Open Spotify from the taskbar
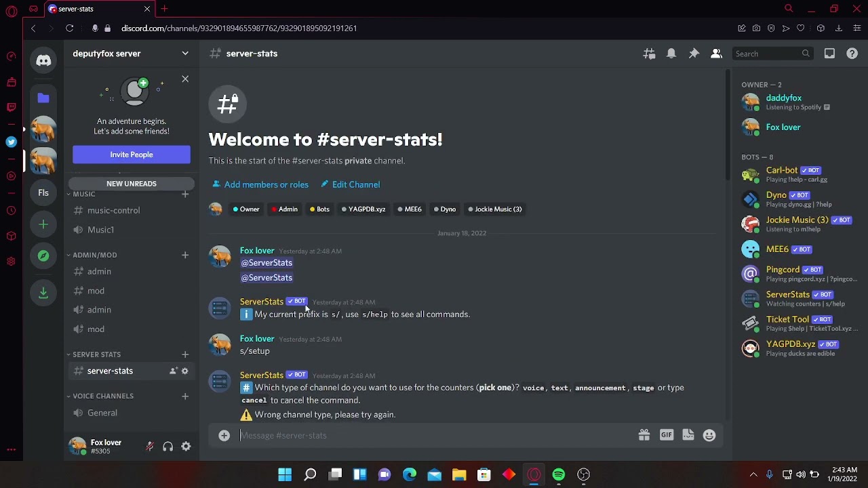This screenshot has width=868, height=488. click(x=559, y=475)
